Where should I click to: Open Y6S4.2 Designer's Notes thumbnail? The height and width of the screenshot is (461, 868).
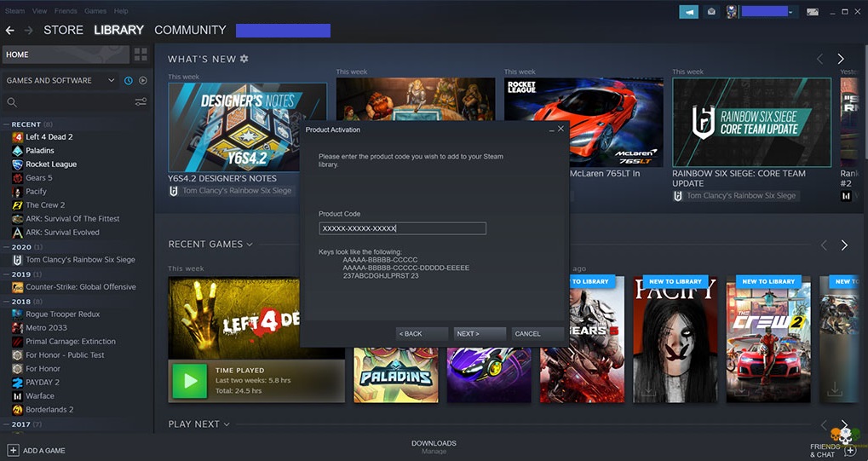247,128
